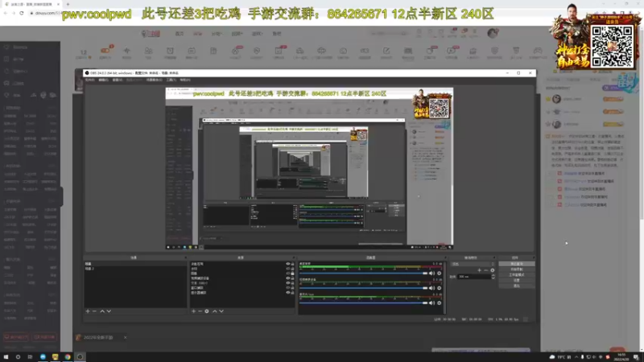644x362 pixels.
Task: Add a scene transition with the plus icon
Action: point(479,270)
